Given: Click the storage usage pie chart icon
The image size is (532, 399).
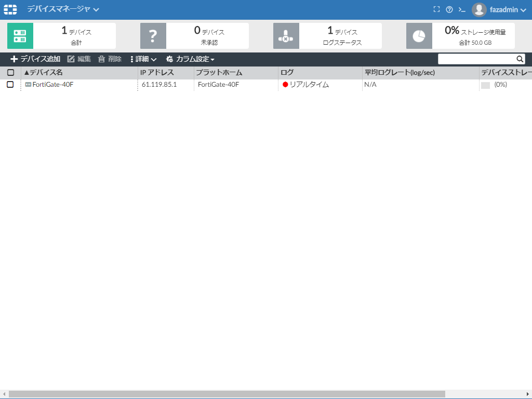Looking at the screenshot, I should [x=419, y=36].
